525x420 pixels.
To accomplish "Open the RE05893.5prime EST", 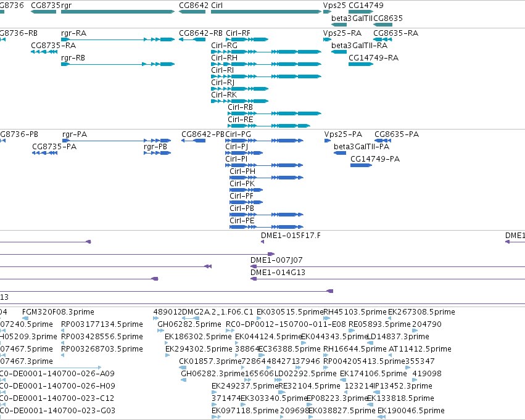I will click(352, 331).
